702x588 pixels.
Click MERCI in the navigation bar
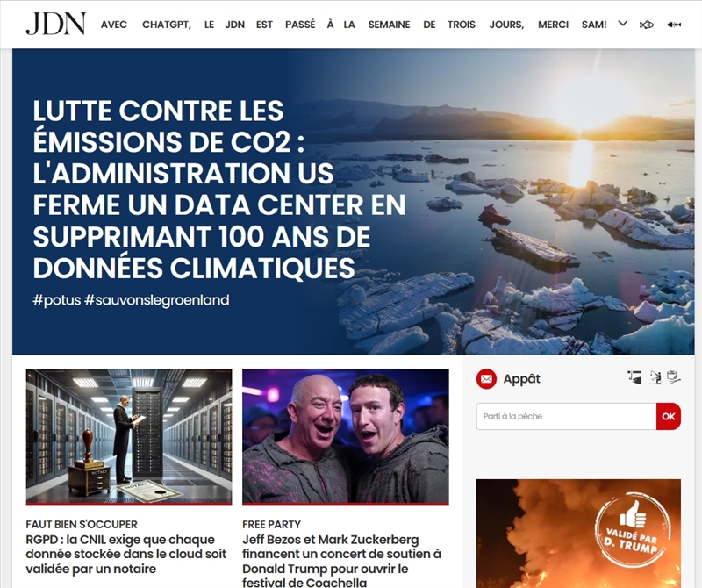(553, 25)
